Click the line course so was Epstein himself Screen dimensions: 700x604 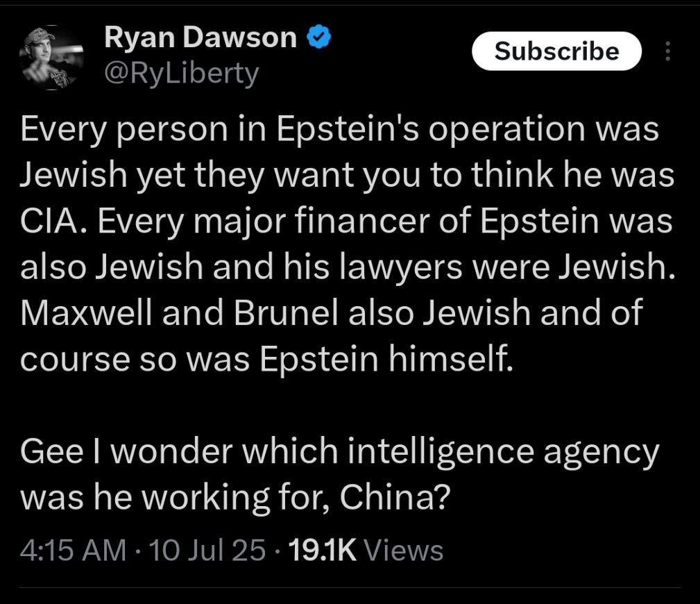[267, 360]
